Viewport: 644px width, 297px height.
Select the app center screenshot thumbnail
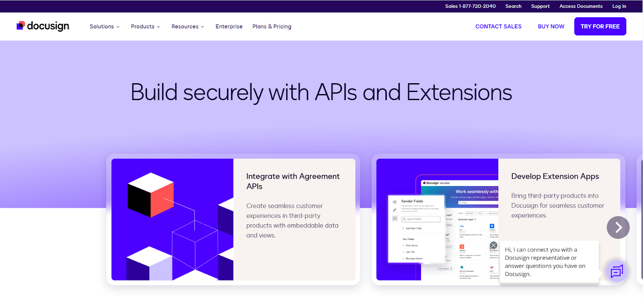click(437, 219)
